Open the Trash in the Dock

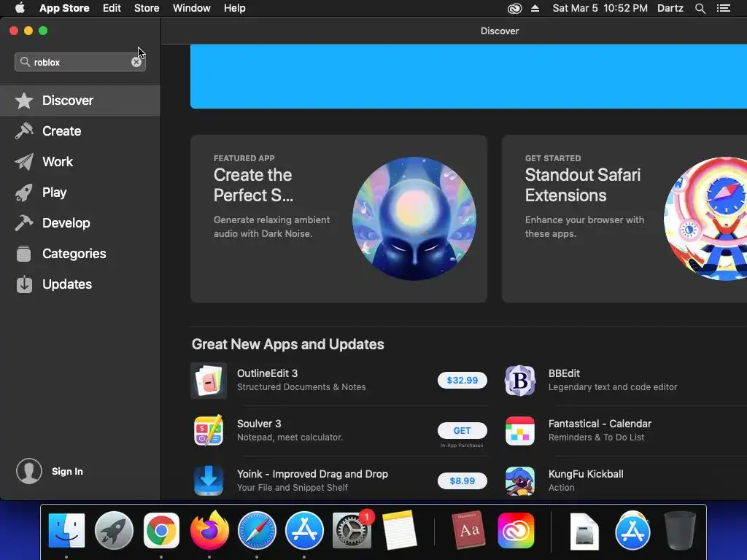680,531
